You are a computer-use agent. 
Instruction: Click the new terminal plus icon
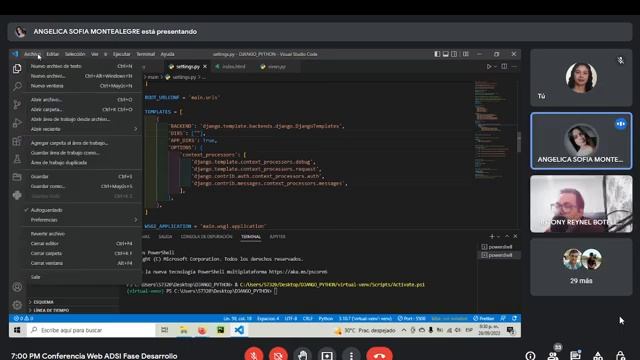coord(492,236)
